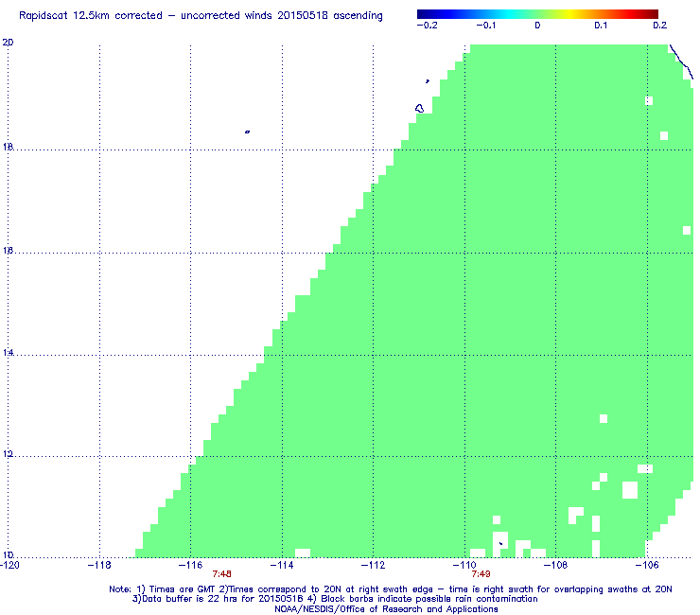The width and height of the screenshot is (700, 615).
Task: Click the small isolated island near -115 longitude
Action: (247, 132)
